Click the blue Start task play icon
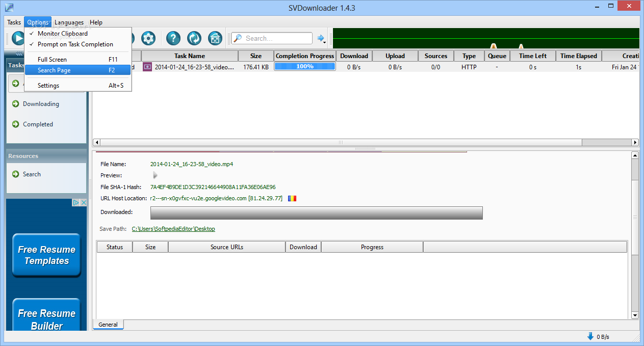This screenshot has height=346, width=644. pyautogui.click(x=18, y=38)
